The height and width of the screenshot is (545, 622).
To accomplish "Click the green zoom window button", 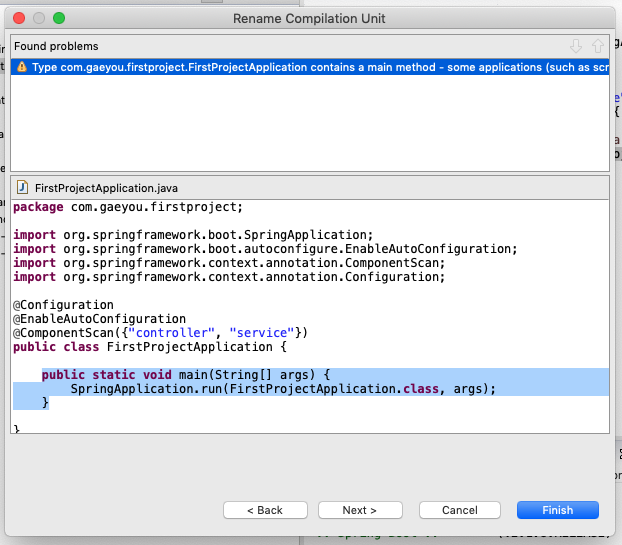I will (x=59, y=18).
